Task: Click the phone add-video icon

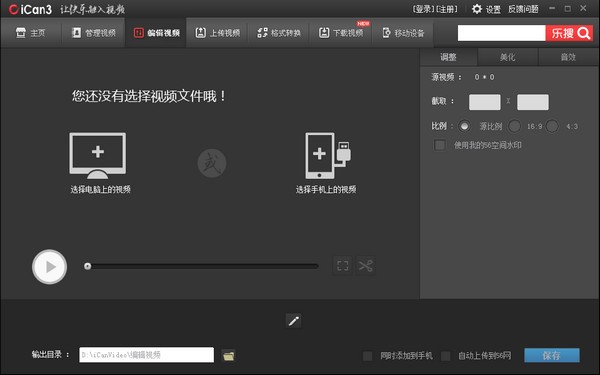Action: tap(328, 155)
